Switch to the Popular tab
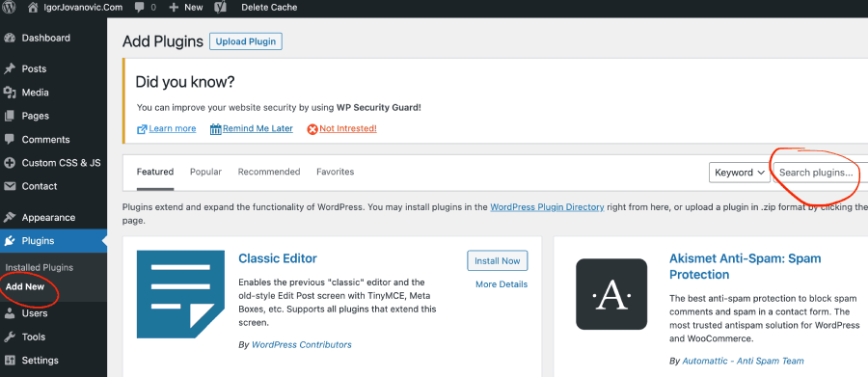The image size is (868, 377). click(206, 172)
